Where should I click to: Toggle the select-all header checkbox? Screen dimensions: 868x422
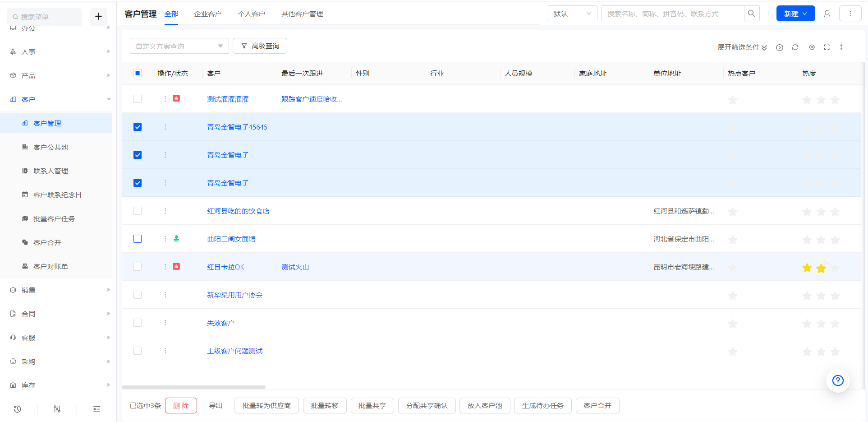point(138,73)
